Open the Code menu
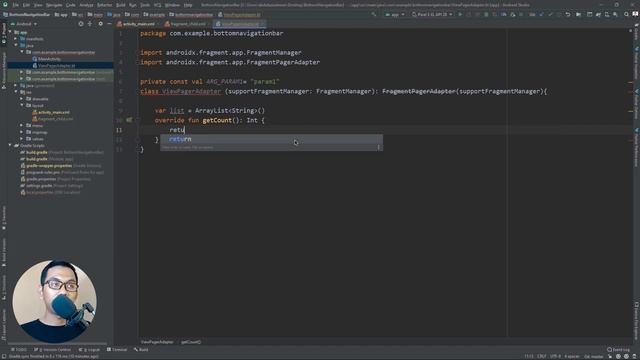Image resolution: width=640 pixels, height=360 pixels. click(x=71, y=5)
